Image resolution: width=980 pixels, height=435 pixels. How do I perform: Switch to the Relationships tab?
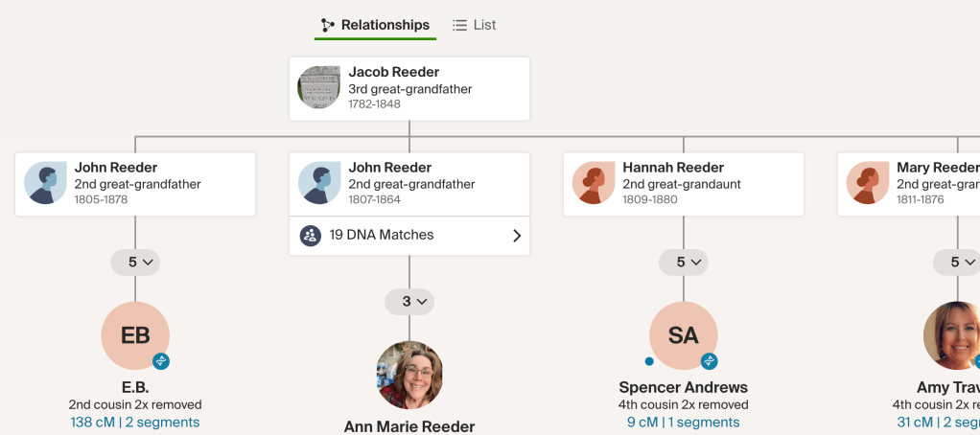375,25
